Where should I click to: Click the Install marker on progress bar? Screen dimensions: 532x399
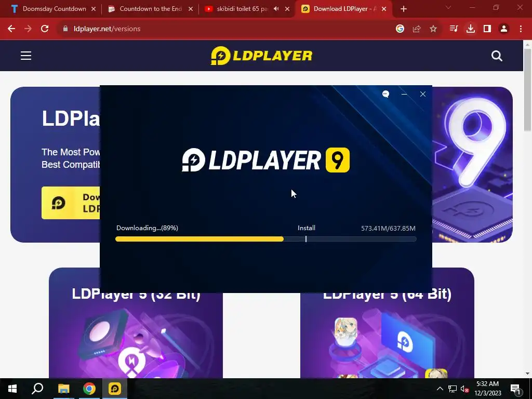click(x=305, y=239)
